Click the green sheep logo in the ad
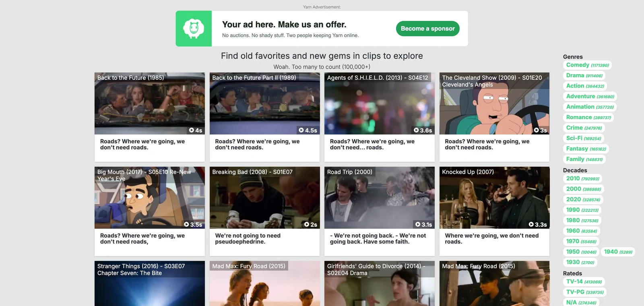 194,29
